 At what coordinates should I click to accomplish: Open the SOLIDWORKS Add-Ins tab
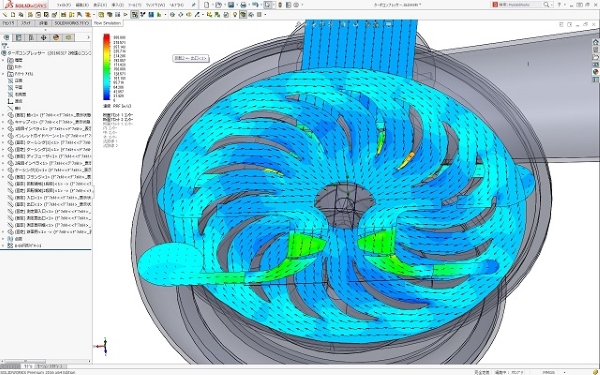point(71,23)
